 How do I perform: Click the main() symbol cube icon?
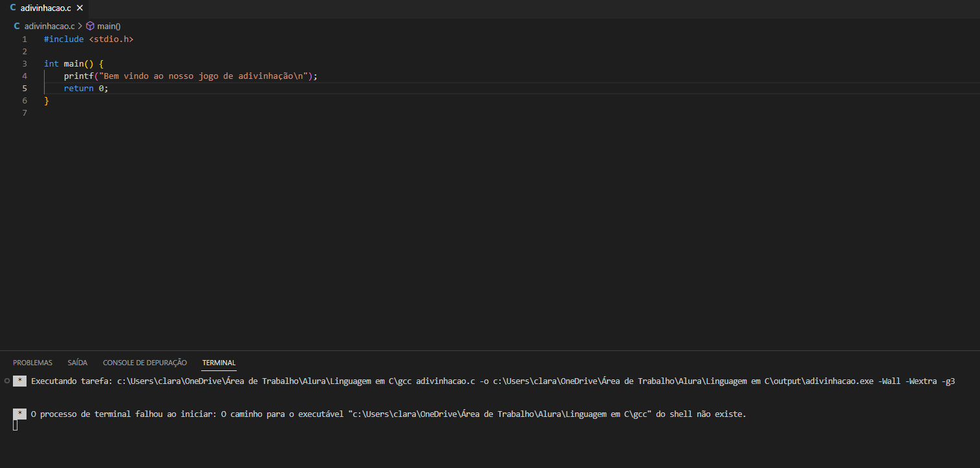click(90, 27)
